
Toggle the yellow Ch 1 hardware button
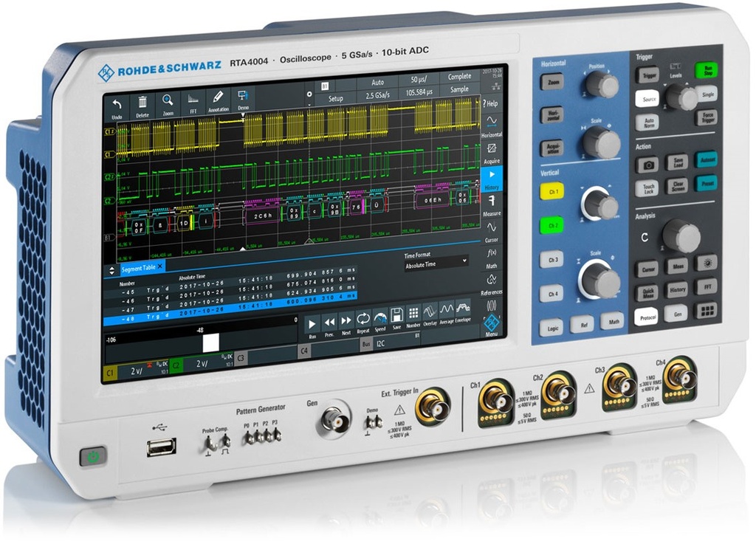click(x=552, y=191)
